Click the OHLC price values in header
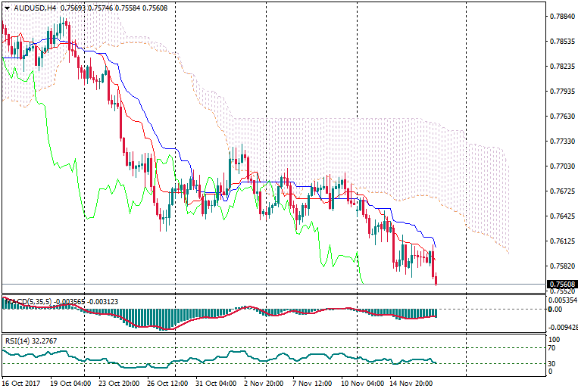Screen dimensions: 578x392 tap(109, 8)
